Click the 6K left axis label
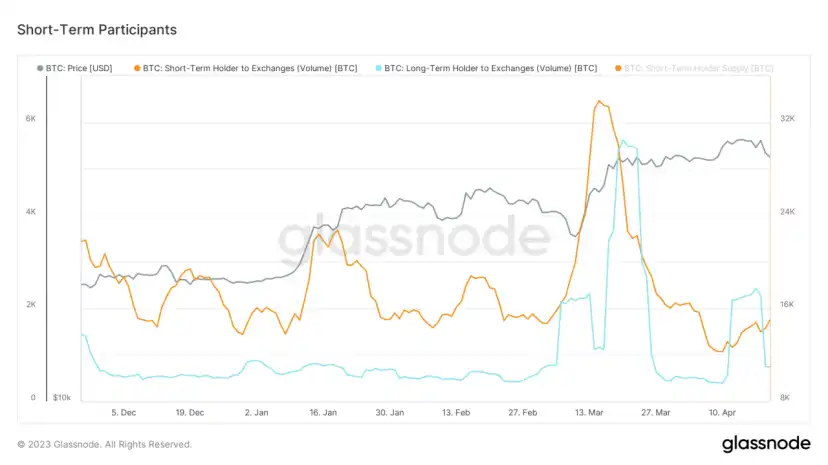Viewport: 828px width, 465px height. (31, 119)
